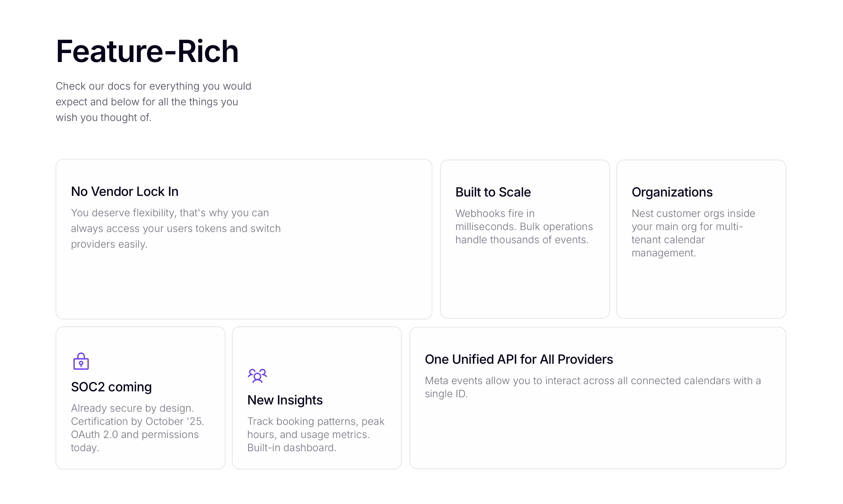
Task: Click the purple users group icon
Action: [257, 375]
